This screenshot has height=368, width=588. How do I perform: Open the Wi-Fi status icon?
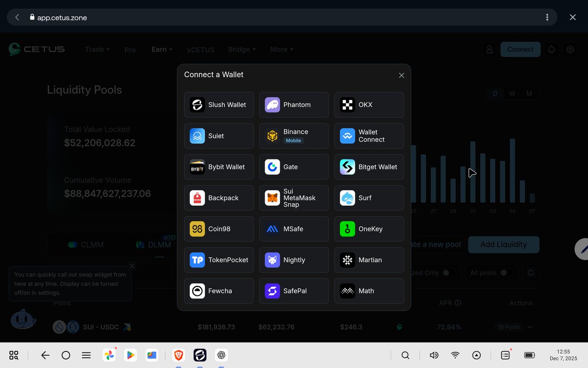click(x=455, y=355)
